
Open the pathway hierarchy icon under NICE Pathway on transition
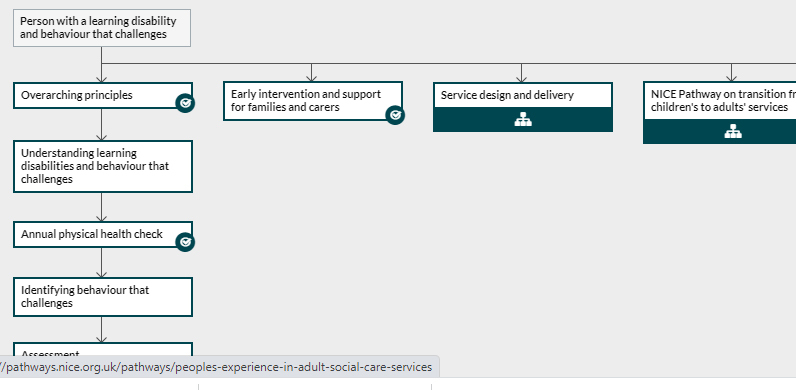pos(733,132)
